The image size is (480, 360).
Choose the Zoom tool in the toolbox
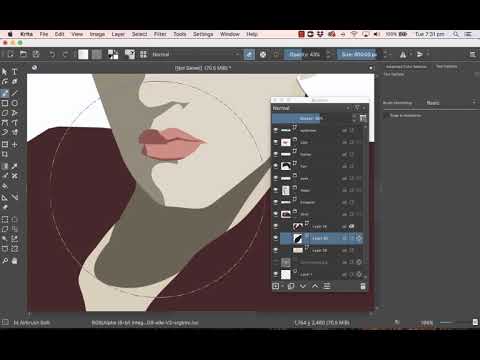[x=5, y=261]
